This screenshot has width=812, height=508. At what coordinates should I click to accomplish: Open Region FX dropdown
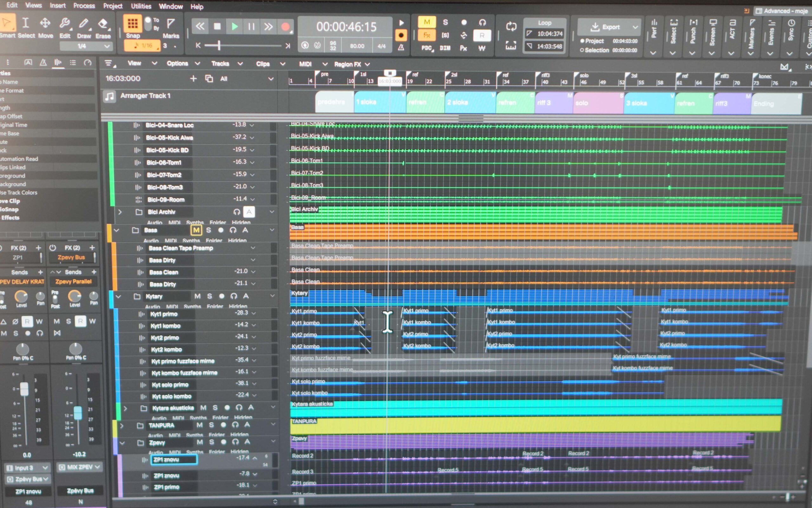coord(351,64)
